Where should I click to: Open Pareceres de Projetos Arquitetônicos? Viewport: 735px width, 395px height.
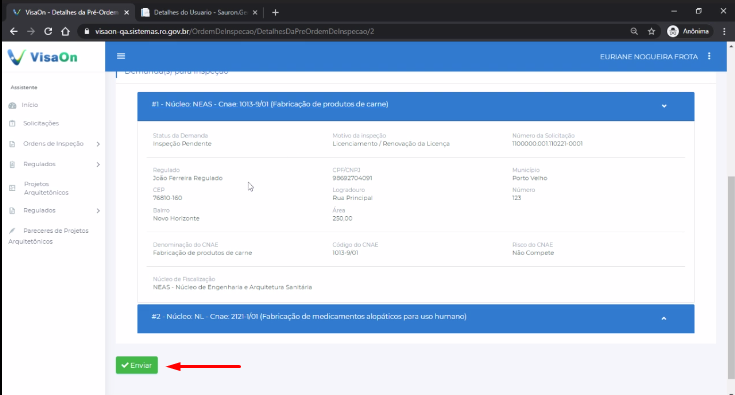click(48, 236)
